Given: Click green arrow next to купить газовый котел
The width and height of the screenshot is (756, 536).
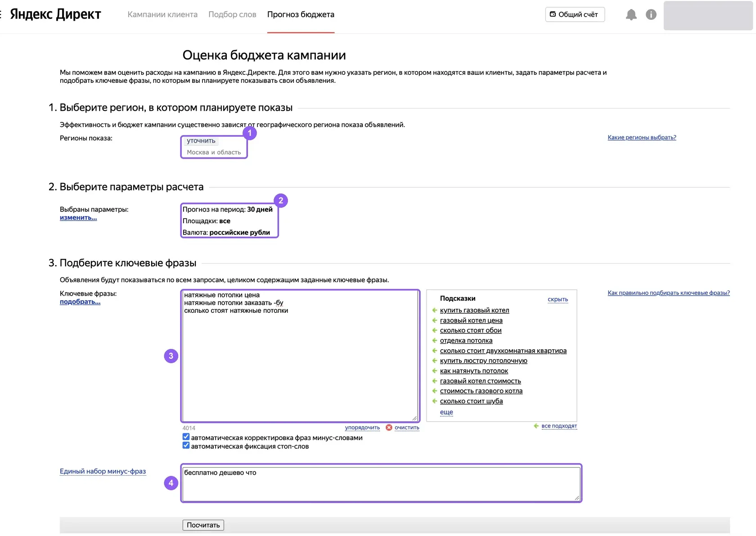Looking at the screenshot, I should (435, 310).
